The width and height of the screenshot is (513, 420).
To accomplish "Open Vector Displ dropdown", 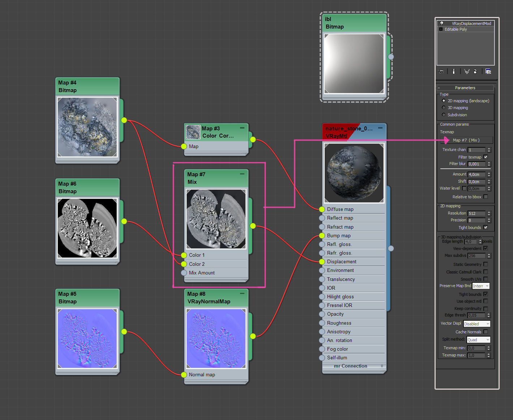I will [477, 324].
